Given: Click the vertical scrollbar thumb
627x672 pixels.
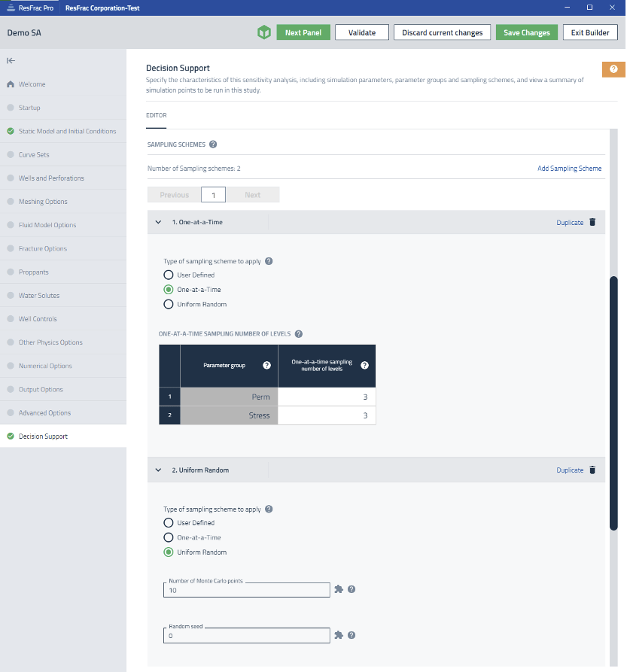Looking at the screenshot, I should pyautogui.click(x=613, y=403).
